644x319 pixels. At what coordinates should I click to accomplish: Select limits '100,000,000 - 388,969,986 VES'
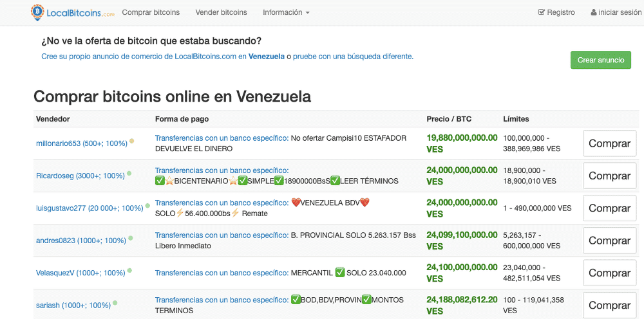[x=532, y=143]
